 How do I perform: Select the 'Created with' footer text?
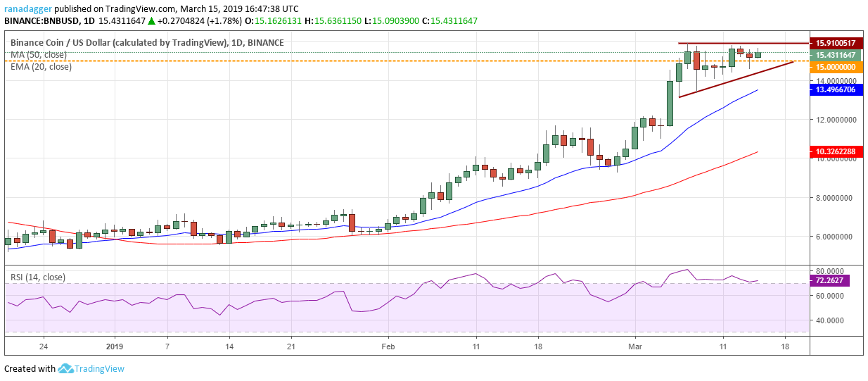[30, 369]
